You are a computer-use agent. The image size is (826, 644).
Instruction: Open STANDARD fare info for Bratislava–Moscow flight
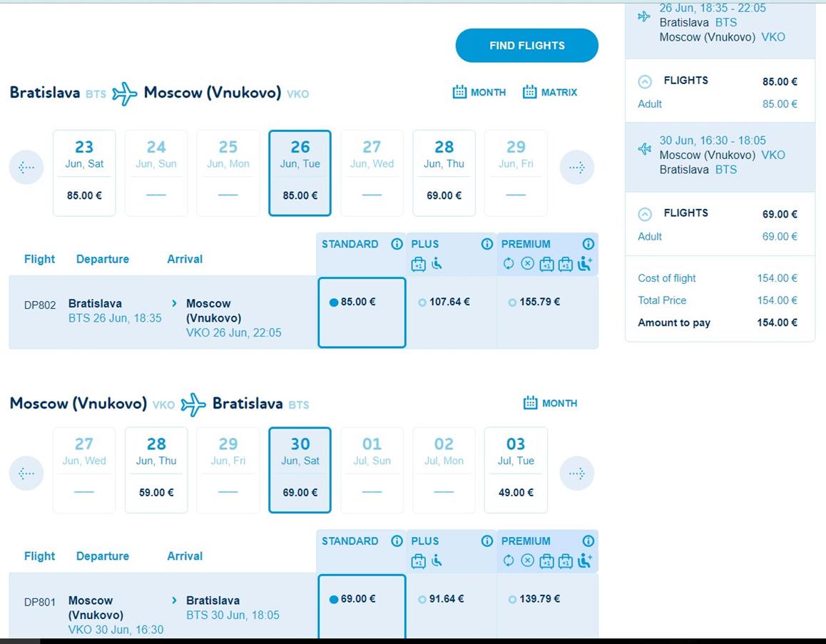tap(397, 244)
